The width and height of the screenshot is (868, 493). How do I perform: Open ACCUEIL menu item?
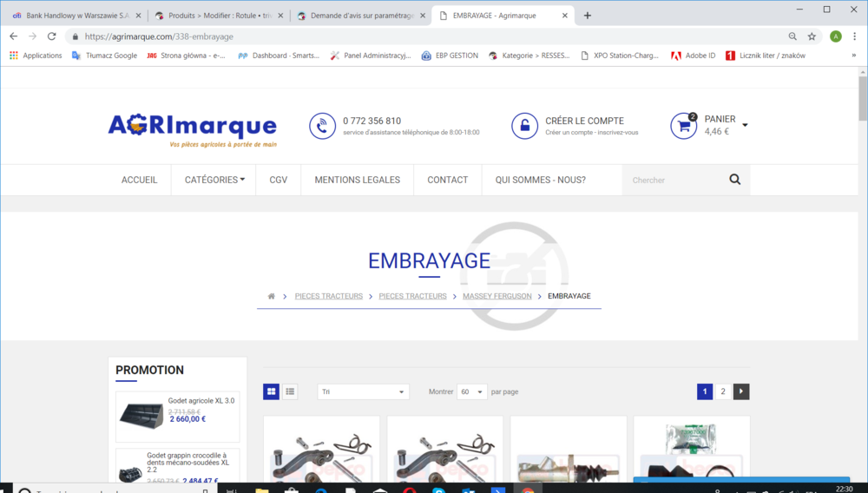coord(140,180)
